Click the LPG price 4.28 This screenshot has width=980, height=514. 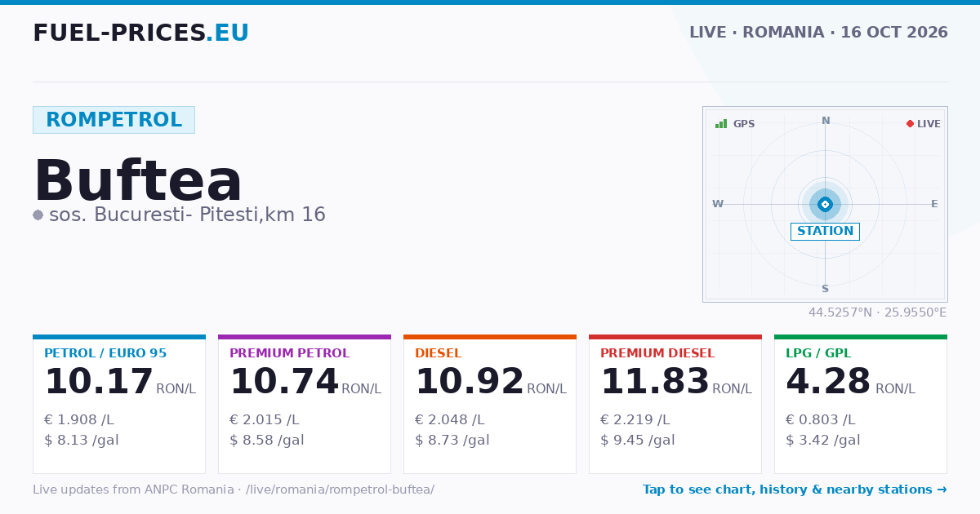pos(828,382)
